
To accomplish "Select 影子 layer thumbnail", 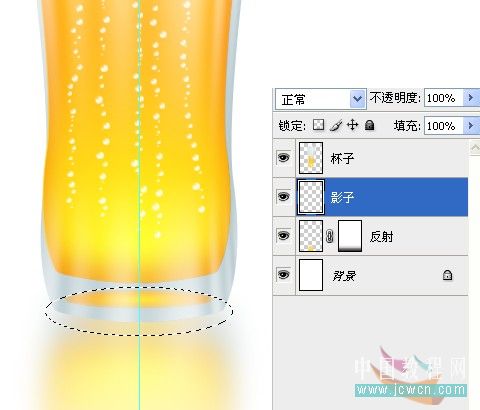I will 311,197.
